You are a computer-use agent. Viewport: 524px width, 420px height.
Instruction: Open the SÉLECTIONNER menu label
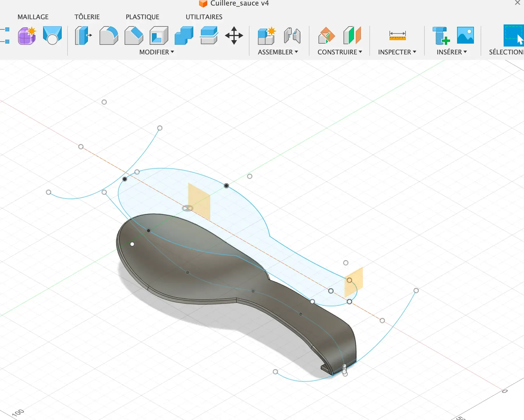pyautogui.click(x=507, y=52)
